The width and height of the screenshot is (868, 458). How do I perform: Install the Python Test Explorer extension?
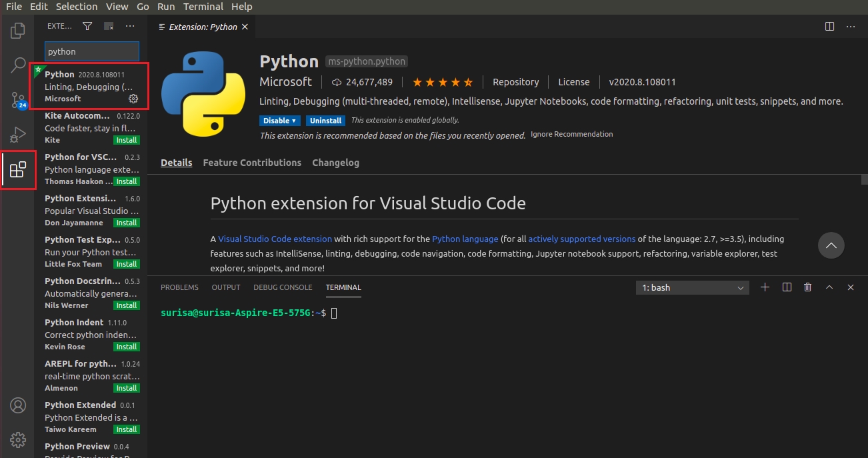[126, 264]
